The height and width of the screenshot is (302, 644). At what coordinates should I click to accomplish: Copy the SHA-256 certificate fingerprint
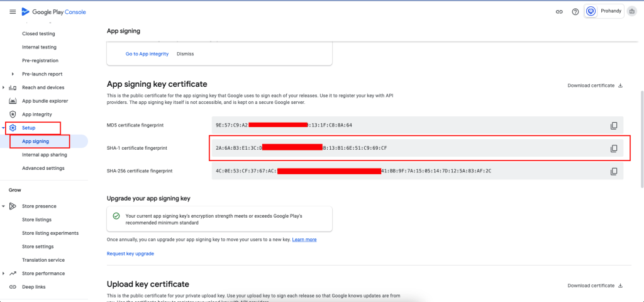coord(614,171)
